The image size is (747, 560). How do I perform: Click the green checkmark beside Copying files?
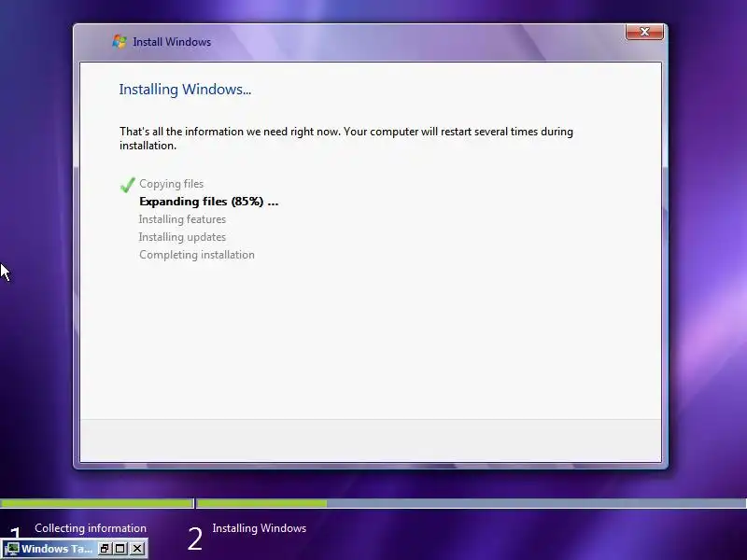coord(127,185)
